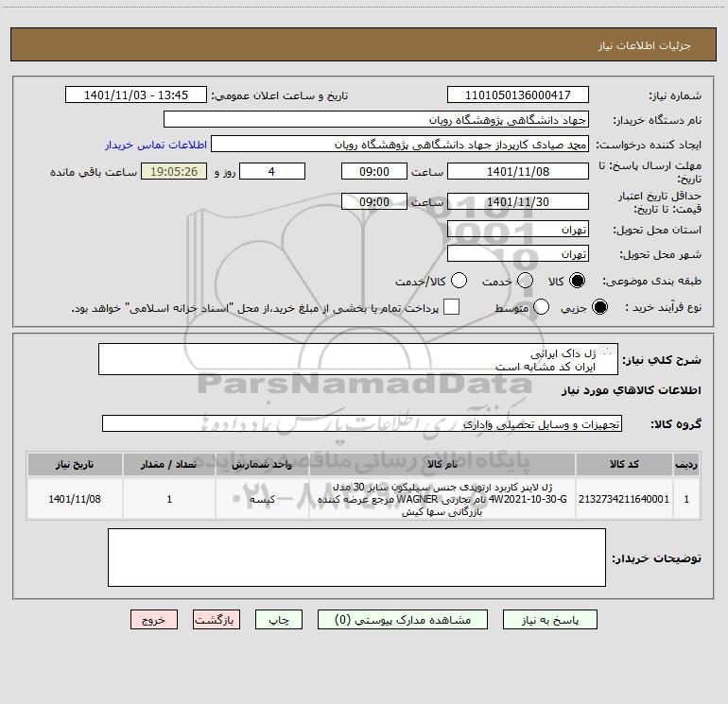This screenshot has height=704, width=728.
Task: Select the کالا radio button
Action: pos(577,281)
